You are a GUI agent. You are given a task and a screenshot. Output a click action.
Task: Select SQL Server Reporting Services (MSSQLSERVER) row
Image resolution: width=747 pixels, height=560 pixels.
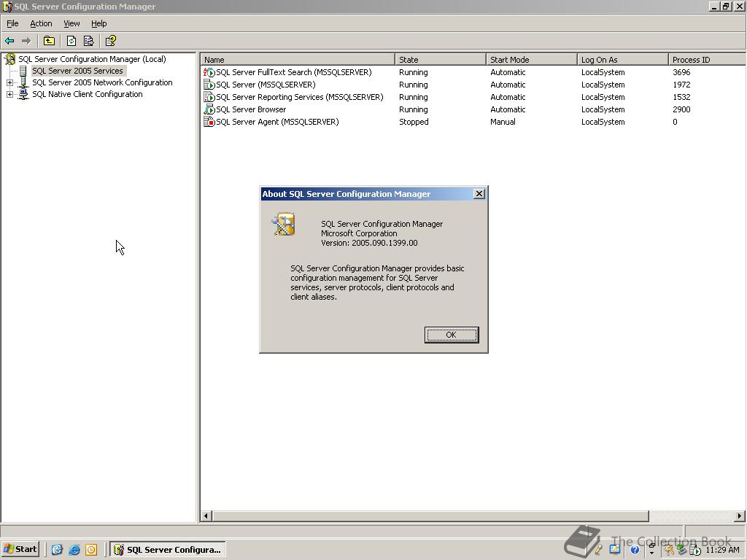tap(473, 97)
